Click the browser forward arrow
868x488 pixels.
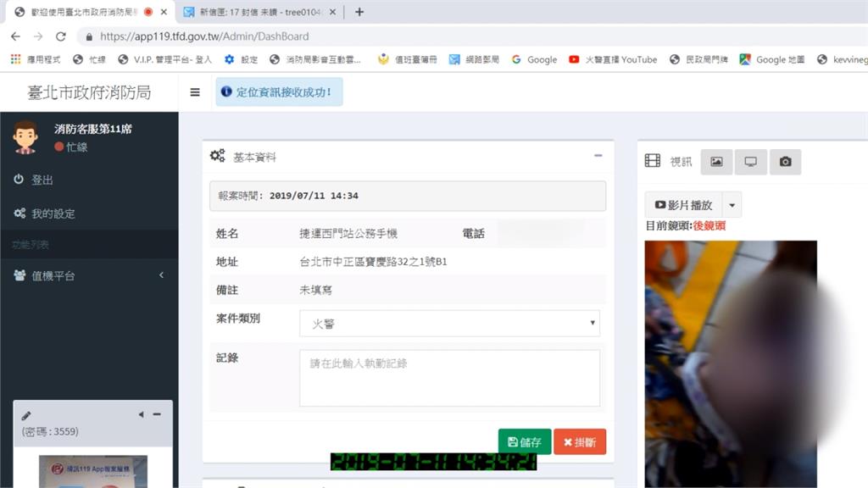coord(38,36)
